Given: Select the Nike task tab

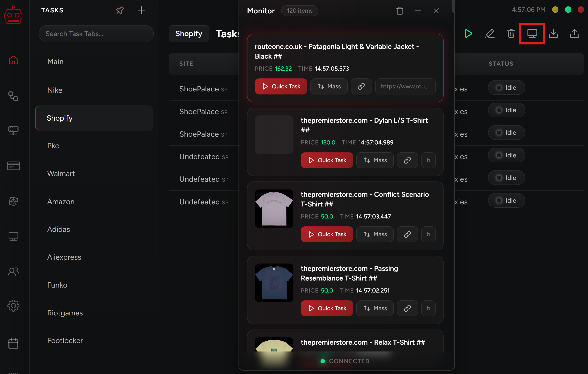Looking at the screenshot, I should (55, 90).
